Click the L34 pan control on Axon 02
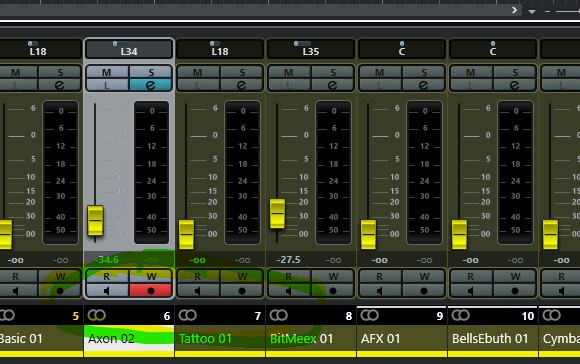This screenshot has width=580, height=364. 129,49
